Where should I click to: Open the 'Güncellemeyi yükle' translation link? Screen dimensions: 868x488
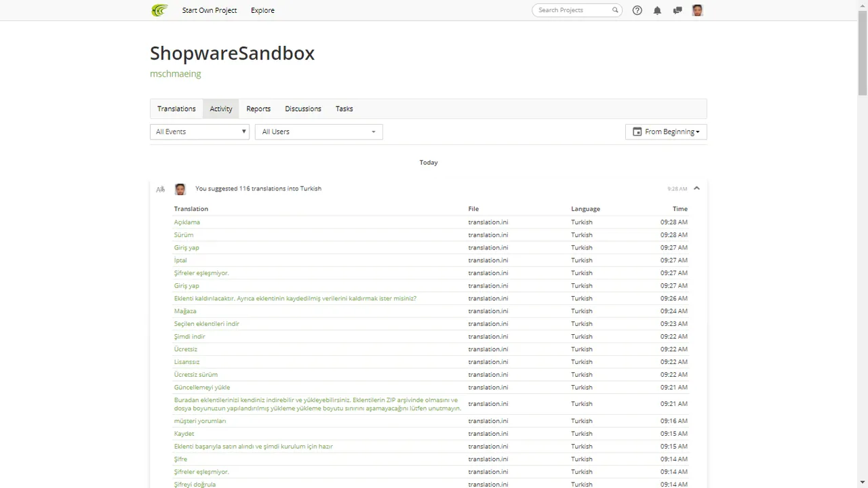pos(202,387)
